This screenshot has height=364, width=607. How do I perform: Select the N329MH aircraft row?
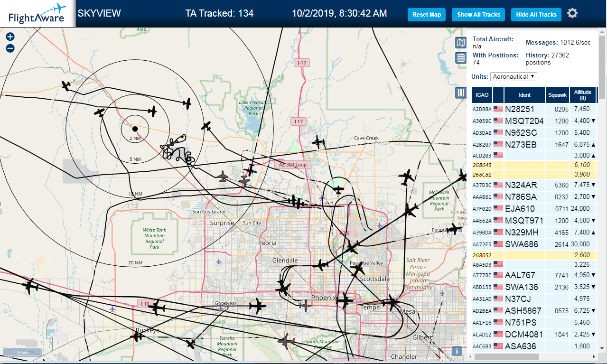coord(534,232)
